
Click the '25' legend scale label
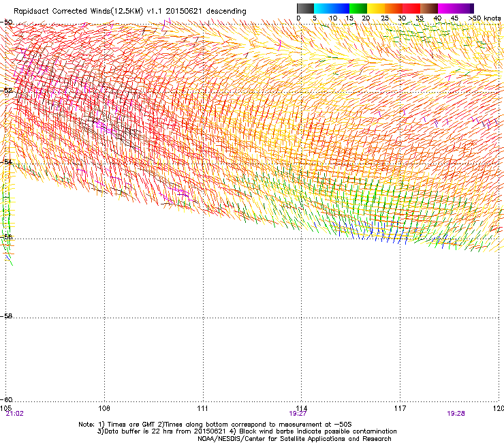385,18
